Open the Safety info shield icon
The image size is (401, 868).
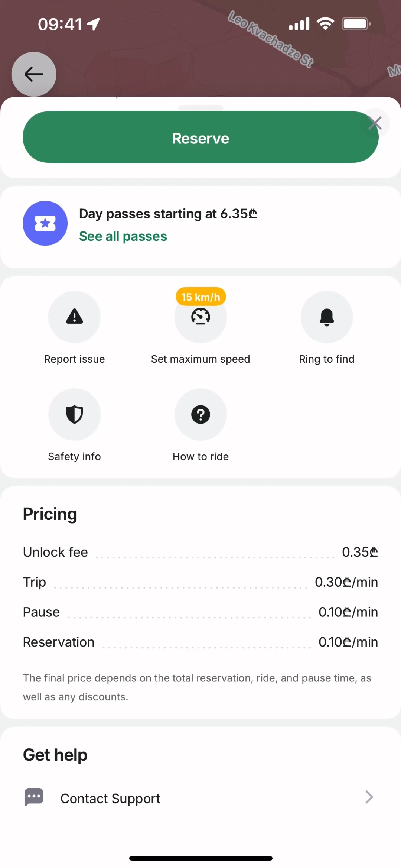point(74,414)
